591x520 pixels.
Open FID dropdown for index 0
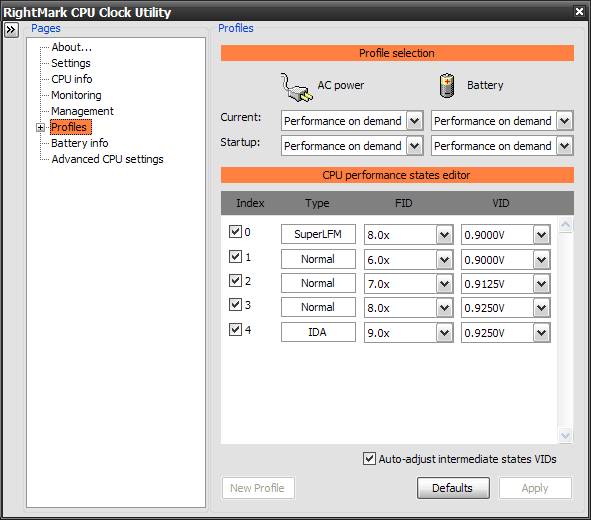pyautogui.click(x=444, y=235)
